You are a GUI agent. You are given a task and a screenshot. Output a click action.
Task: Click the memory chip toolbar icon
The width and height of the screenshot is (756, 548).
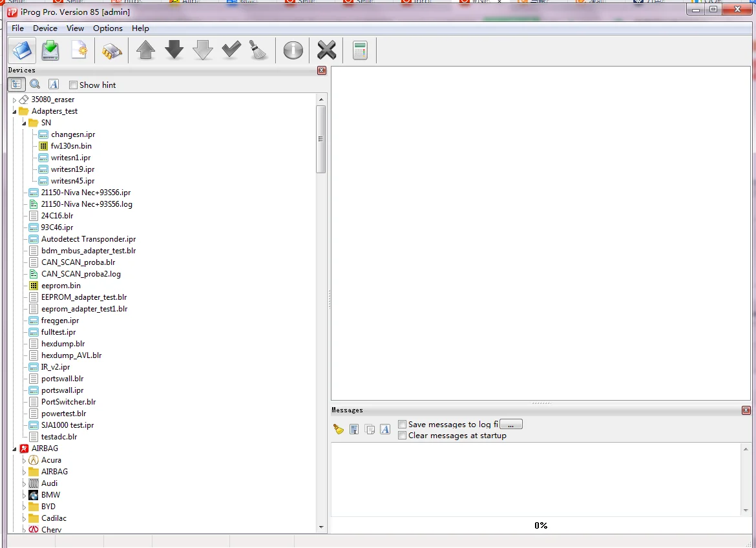(111, 50)
